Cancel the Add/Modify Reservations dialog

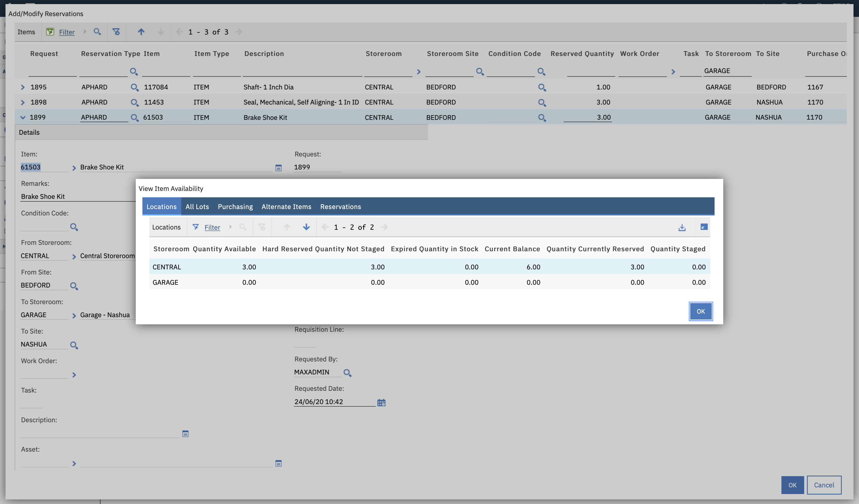coord(824,485)
